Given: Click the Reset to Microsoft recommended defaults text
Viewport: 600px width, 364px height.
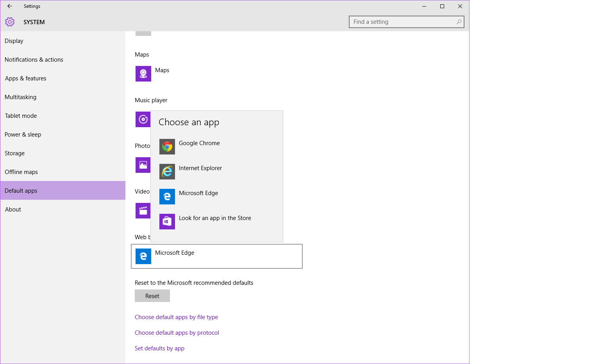Looking at the screenshot, I should pos(194,283).
